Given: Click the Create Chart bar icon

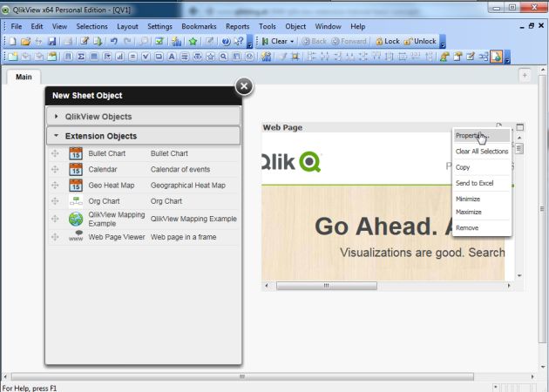Looking at the screenshot, I should [119, 57].
